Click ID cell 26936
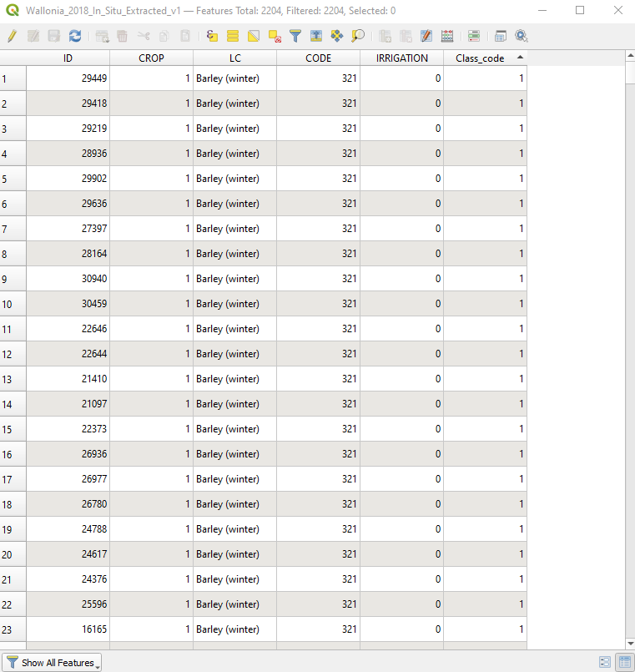635x672 pixels. [68, 454]
